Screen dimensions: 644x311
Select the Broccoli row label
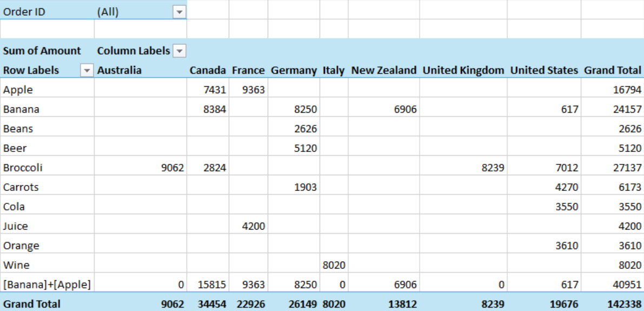coord(23,168)
